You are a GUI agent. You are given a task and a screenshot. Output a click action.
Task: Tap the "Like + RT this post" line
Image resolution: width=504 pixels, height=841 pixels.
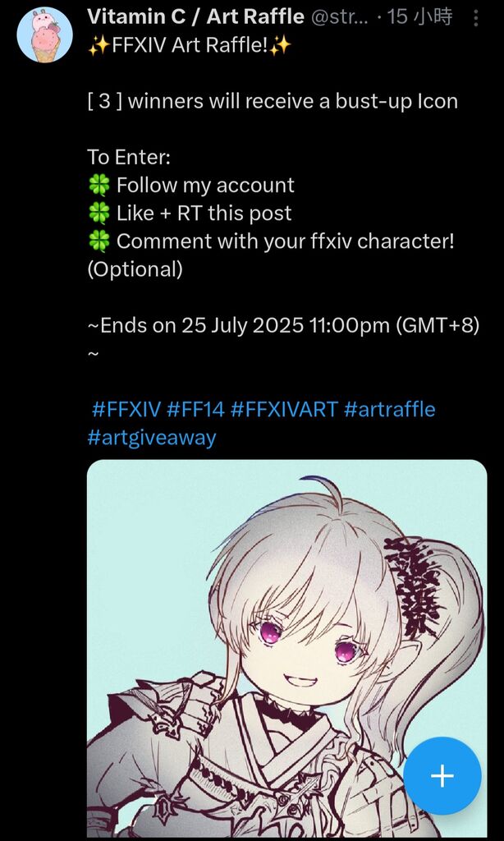[x=190, y=214]
